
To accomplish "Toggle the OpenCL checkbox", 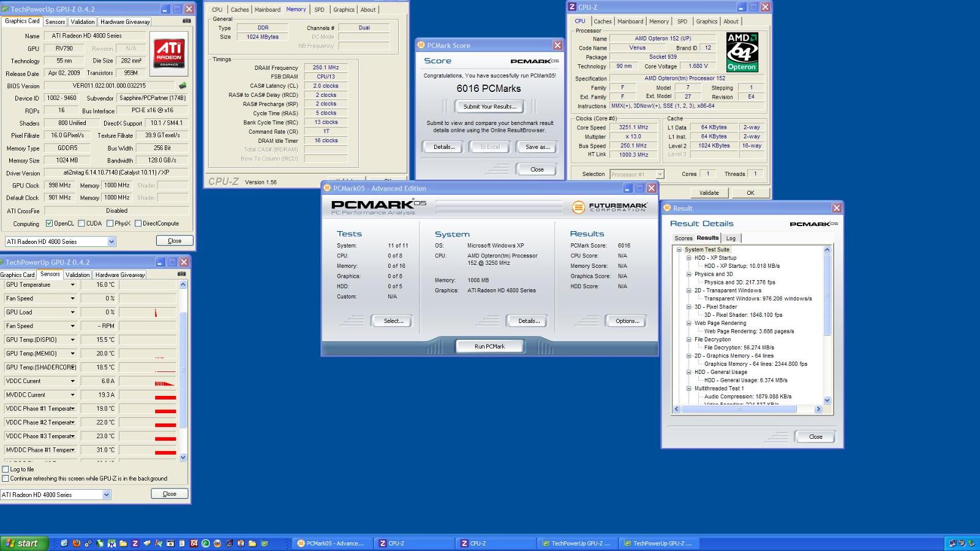I will click(x=49, y=224).
